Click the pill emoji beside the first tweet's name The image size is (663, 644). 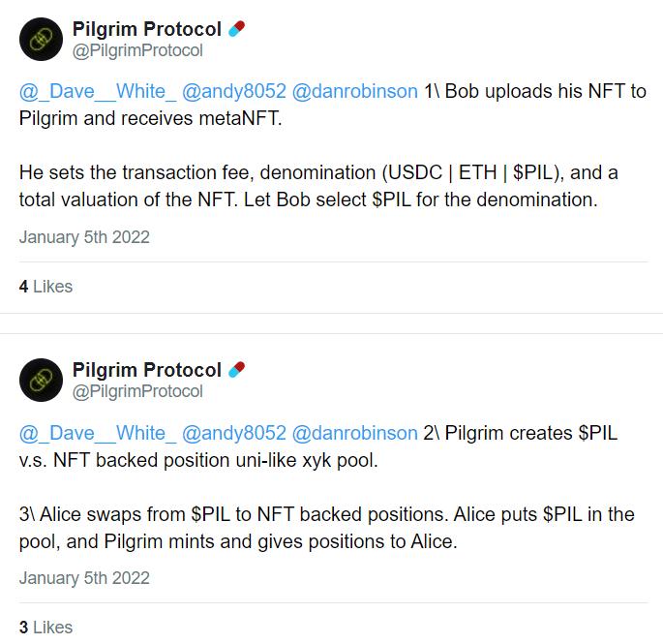(236, 28)
